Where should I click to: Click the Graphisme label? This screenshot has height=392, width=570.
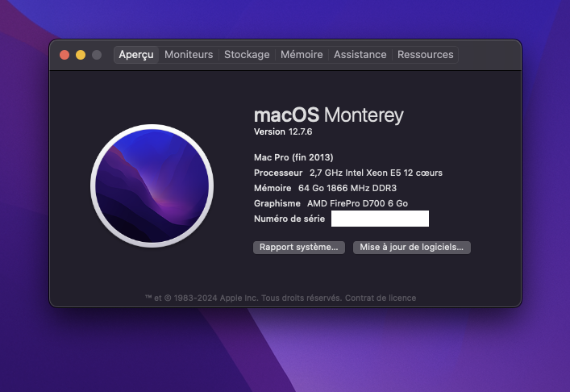(277, 203)
